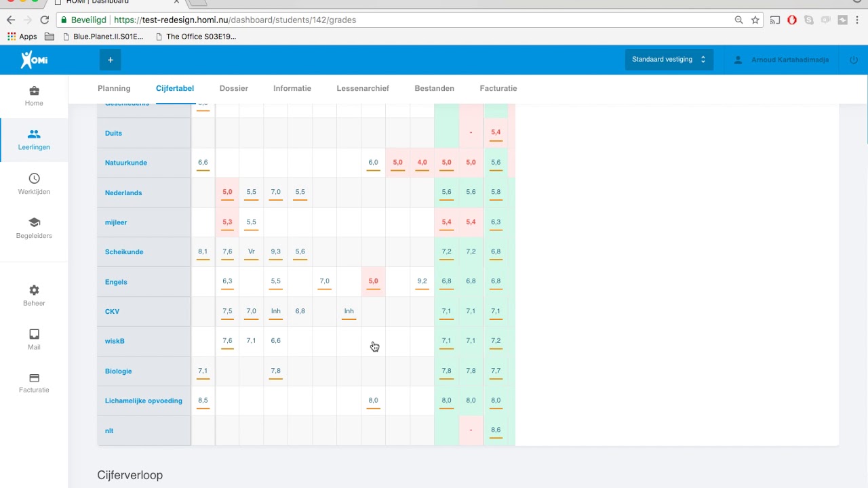Click the power logout icon

(853, 60)
